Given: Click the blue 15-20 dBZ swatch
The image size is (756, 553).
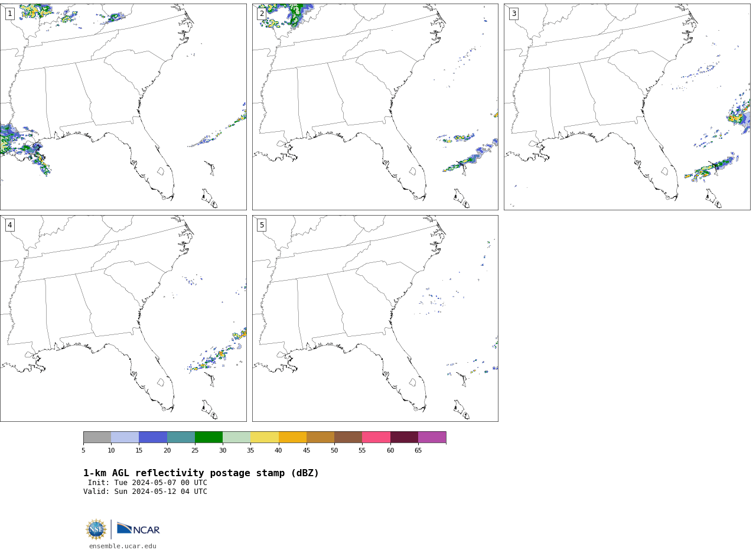Looking at the screenshot, I should click(153, 437).
